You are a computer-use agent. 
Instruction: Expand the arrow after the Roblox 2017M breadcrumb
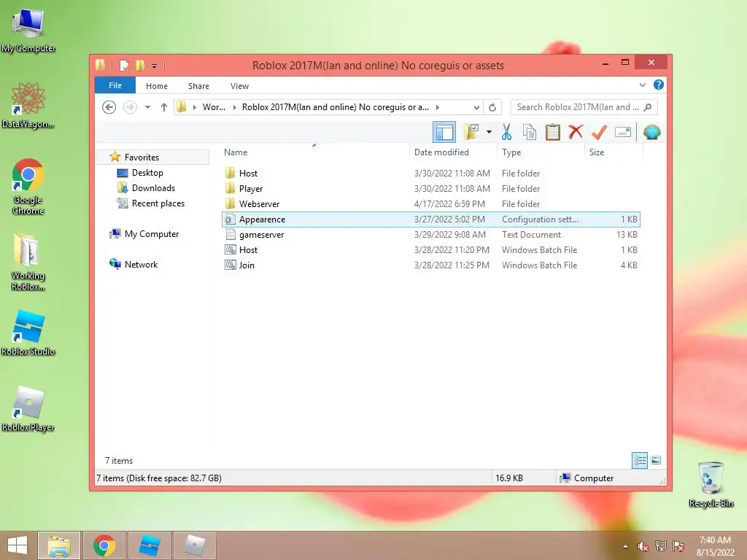coord(438,107)
